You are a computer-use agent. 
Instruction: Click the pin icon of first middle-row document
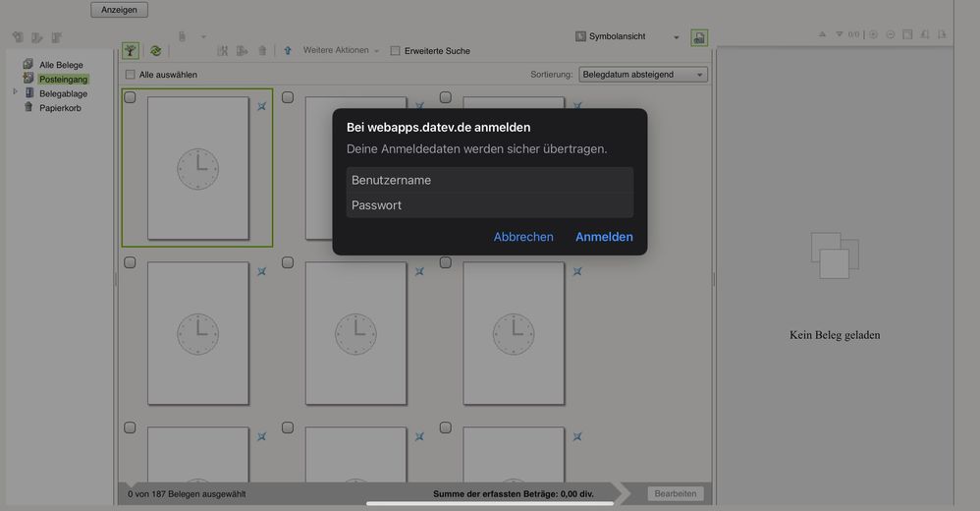tap(262, 271)
